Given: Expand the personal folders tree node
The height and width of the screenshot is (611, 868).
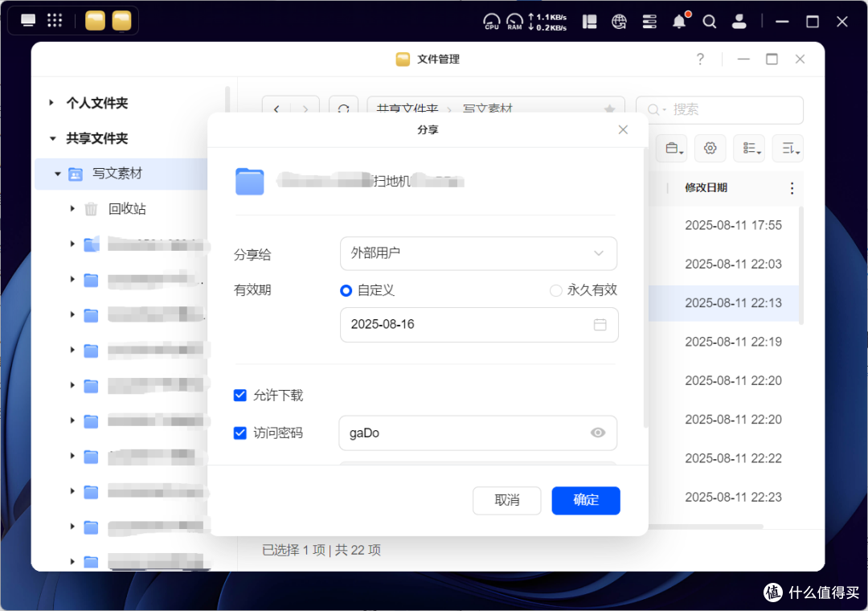Looking at the screenshot, I should pyautogui.click(x=51, y=102).
